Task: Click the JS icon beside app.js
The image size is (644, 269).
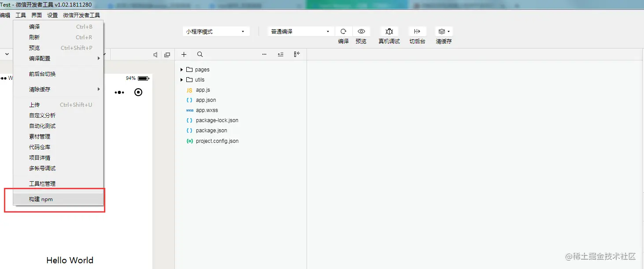Action: tap(189, 90)
